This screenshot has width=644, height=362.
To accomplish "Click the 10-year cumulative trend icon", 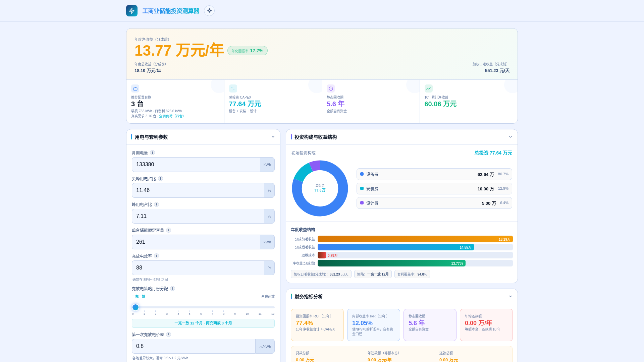I will 429,88.
